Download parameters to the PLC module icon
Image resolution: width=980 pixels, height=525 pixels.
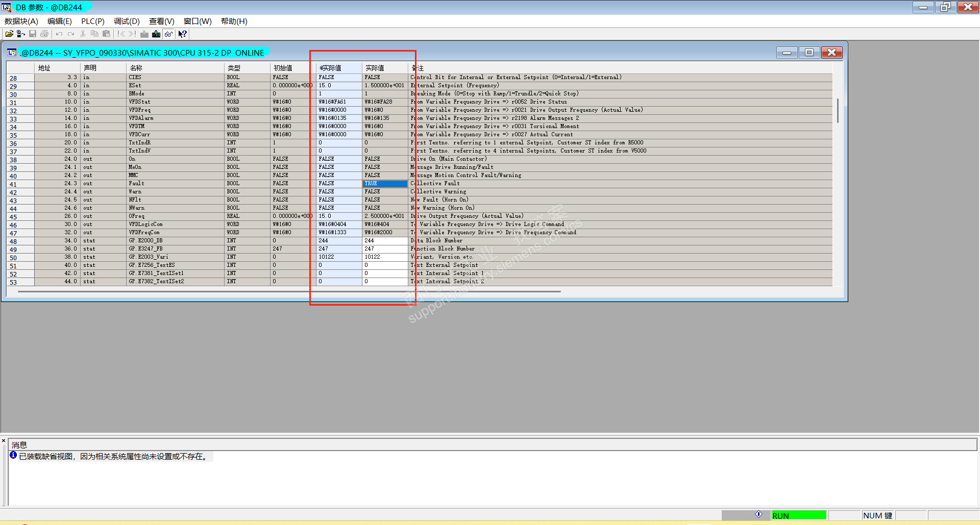tap(156, 34)
